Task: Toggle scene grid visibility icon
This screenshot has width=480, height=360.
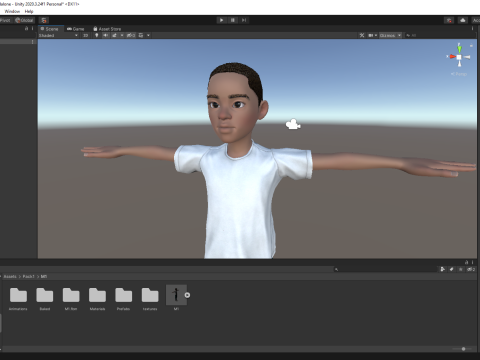Action: (141, 35)
